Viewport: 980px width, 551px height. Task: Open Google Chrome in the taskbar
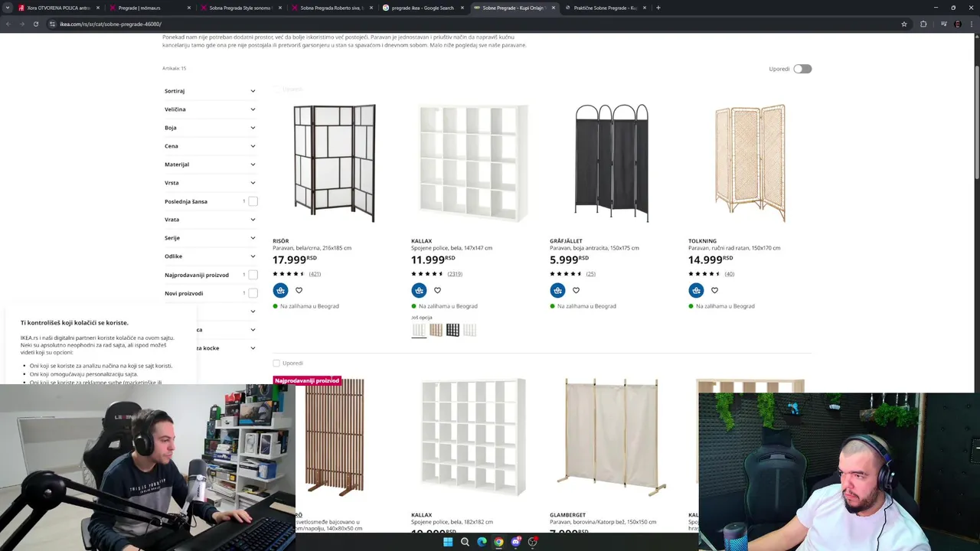(x=498, y=542)
